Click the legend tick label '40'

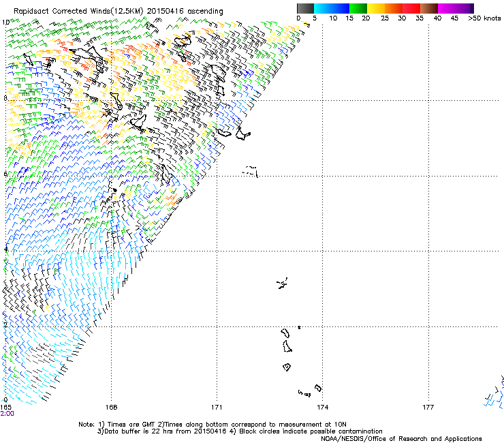tap(437, 18)
